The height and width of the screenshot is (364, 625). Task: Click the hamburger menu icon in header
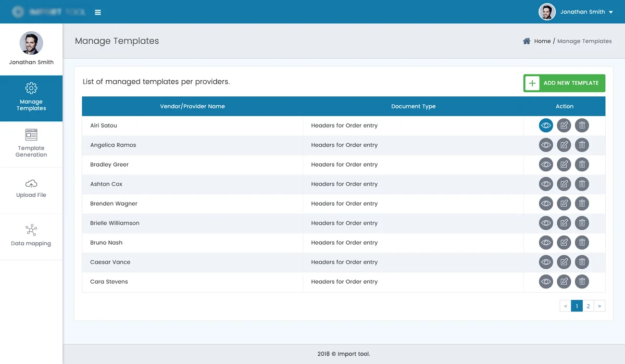pos(98,12)
